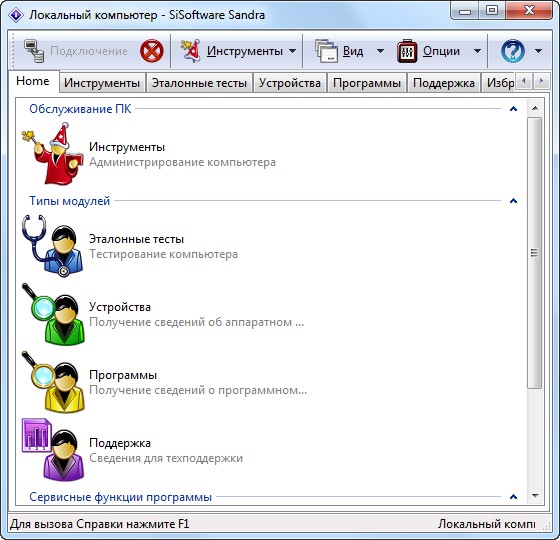This screenshot has height=540, width=560.
Task: Collapse the Обслуживание ПК section
Action: click(x=513, y=109)
